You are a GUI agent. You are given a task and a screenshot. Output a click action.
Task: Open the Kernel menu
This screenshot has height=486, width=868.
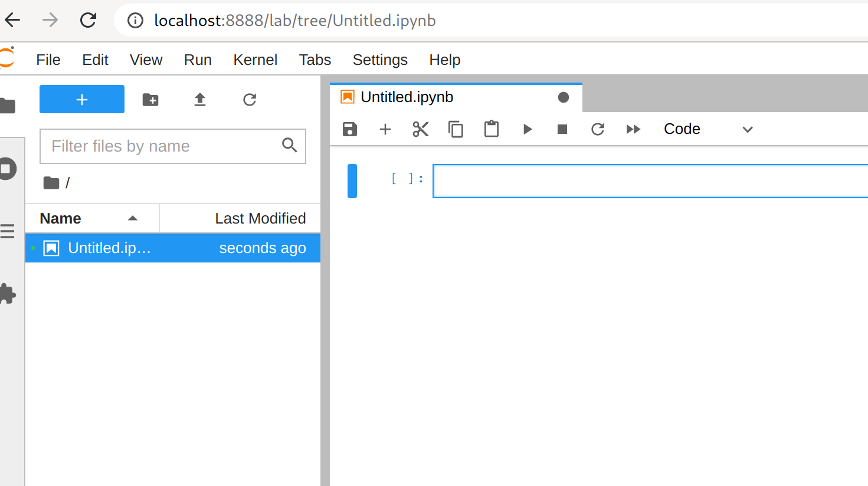tap(256, 60)
